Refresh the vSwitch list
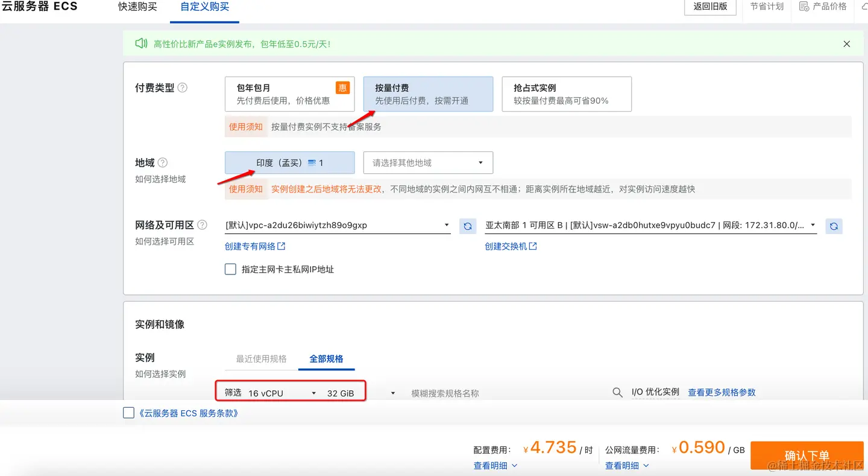 click(x=834, y=226)
